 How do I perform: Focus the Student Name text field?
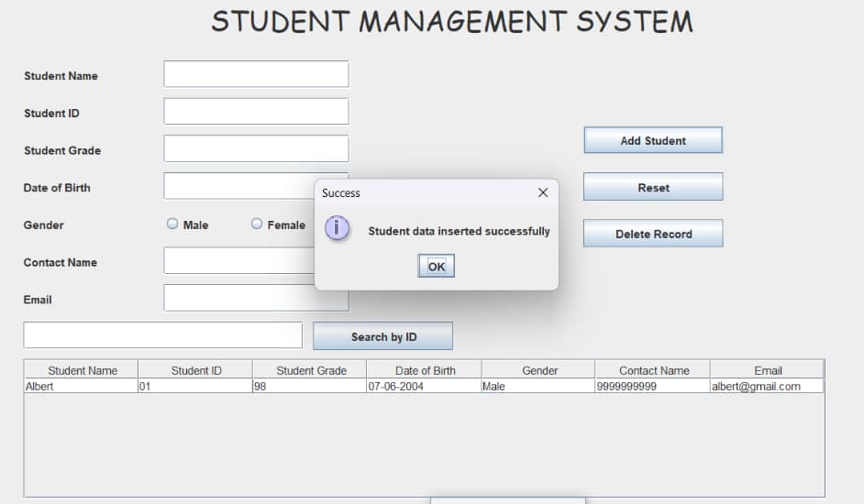click(256, 74)
